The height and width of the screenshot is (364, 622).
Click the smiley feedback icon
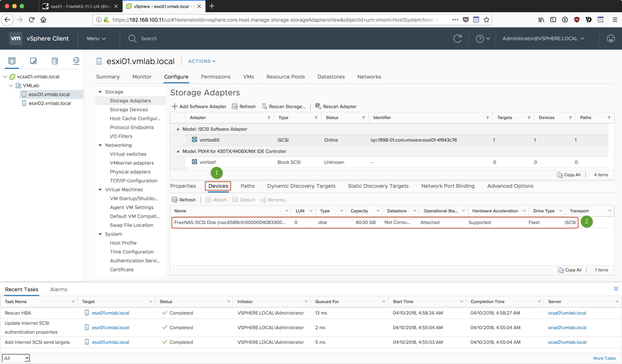point(611,39)
